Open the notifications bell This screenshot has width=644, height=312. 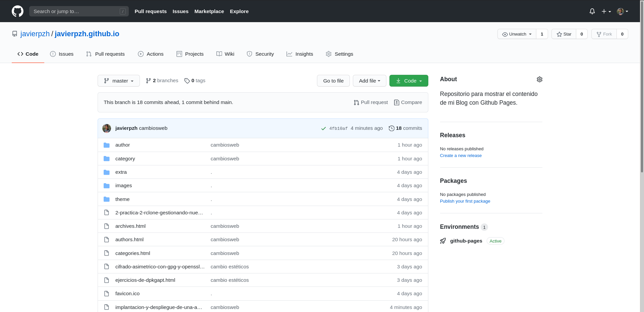[592, 11]
